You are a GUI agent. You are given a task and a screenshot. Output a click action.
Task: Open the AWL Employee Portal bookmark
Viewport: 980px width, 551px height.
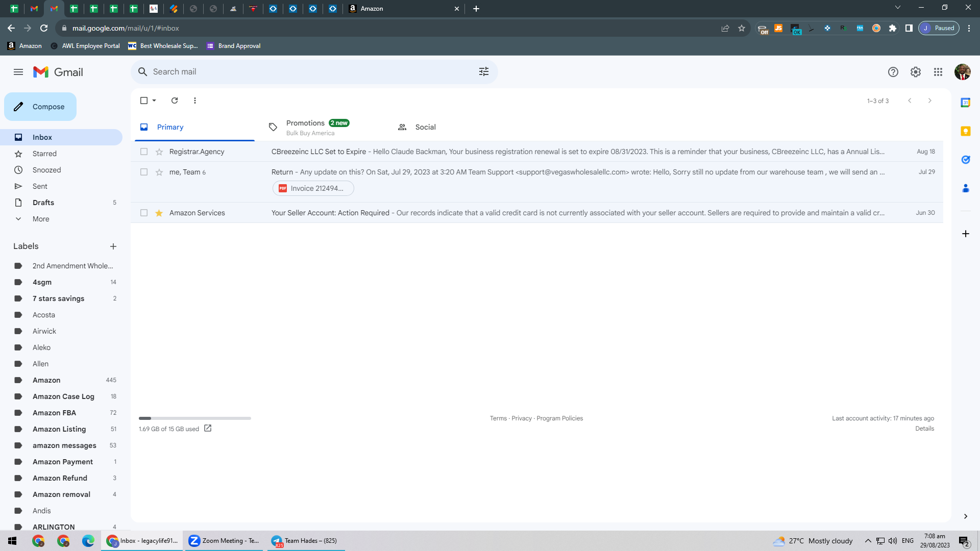(x=85, y=46)
